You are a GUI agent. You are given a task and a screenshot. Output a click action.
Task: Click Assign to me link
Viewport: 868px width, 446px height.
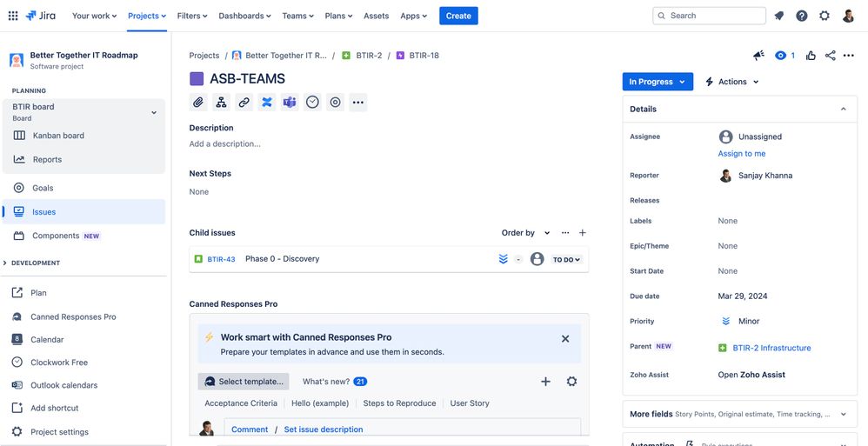pos(742,154)
